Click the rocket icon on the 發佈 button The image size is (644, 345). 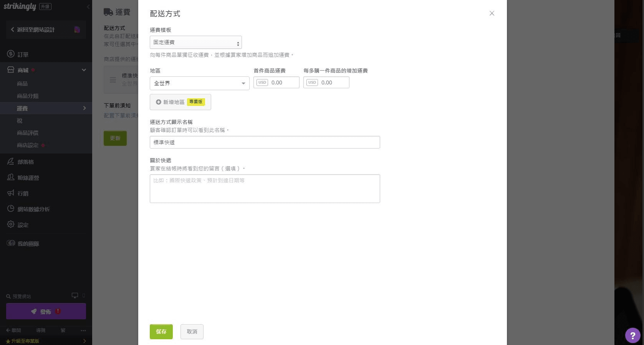[x=34, y=312]
